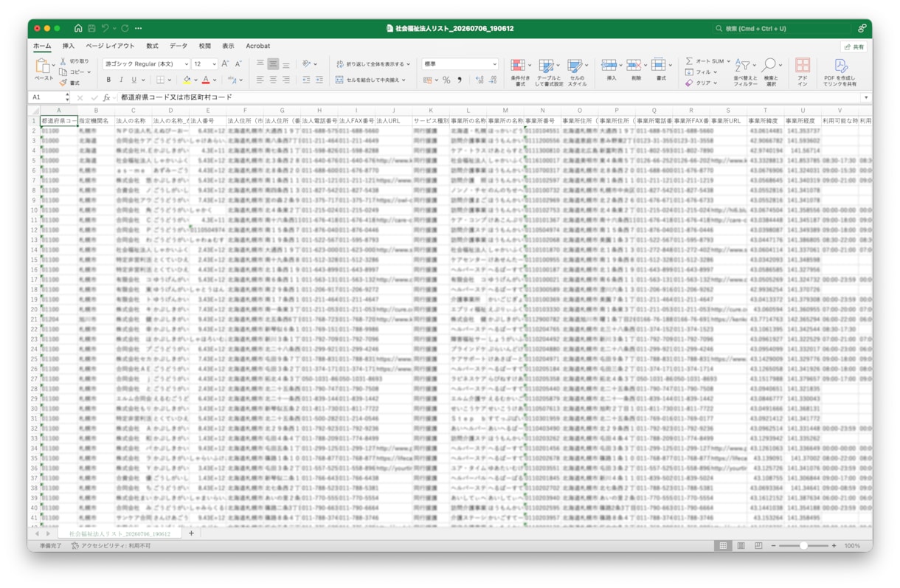The width and height of the screenshot is (900, 588).
Task: Open the font name dropdown
Action: (x=185, y=64)
